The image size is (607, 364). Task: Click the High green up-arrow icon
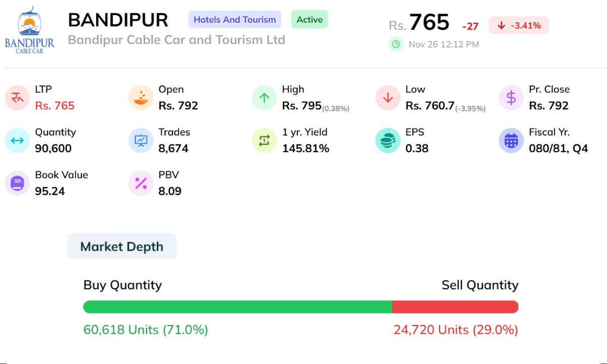[x=264, y=98]
